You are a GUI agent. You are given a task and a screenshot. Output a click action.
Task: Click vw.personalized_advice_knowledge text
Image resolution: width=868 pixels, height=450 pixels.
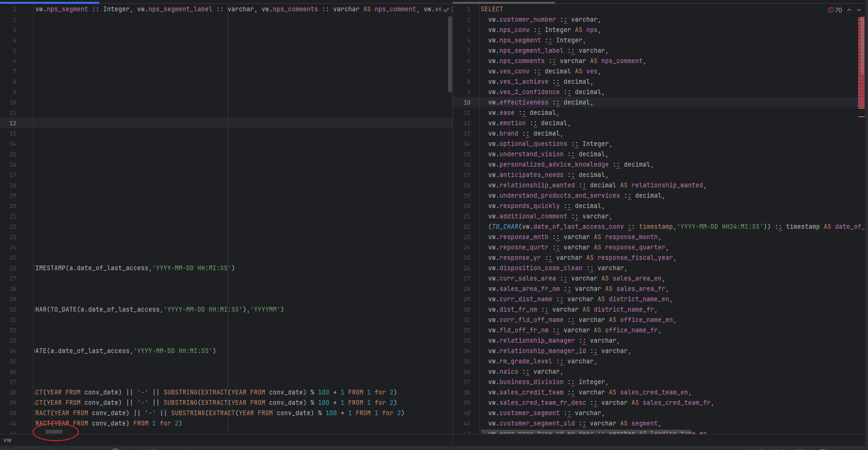point(549,165)
